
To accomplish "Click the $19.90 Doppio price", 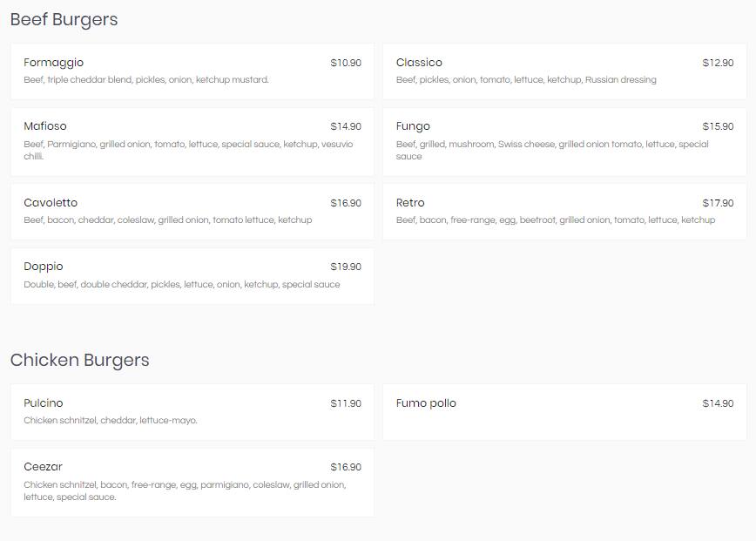I will tap(346, 267).
